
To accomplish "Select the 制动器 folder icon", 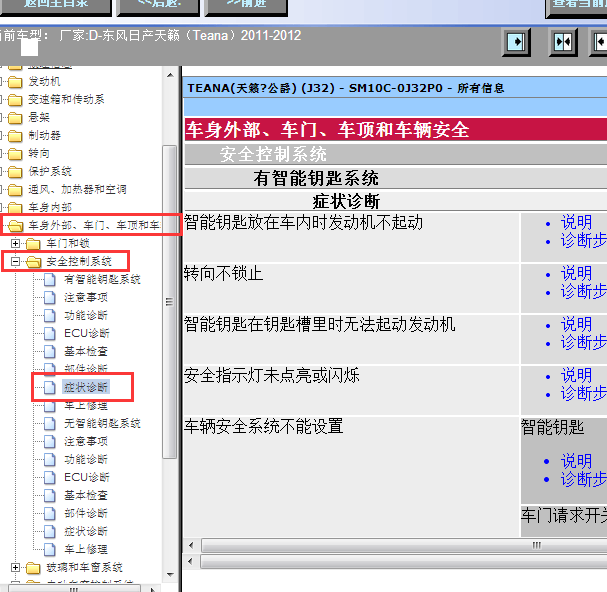I will [15, 136].
